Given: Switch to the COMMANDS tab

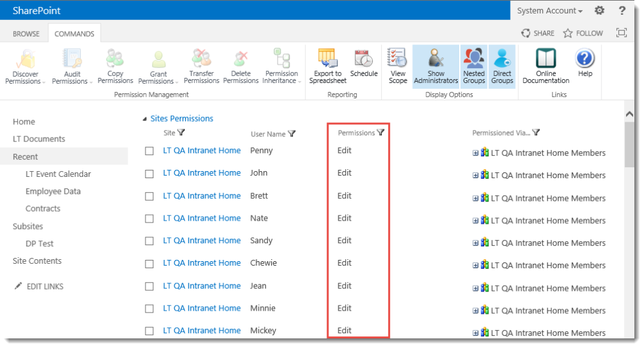Looking at the screenshot, I should [x=74, y=33].
